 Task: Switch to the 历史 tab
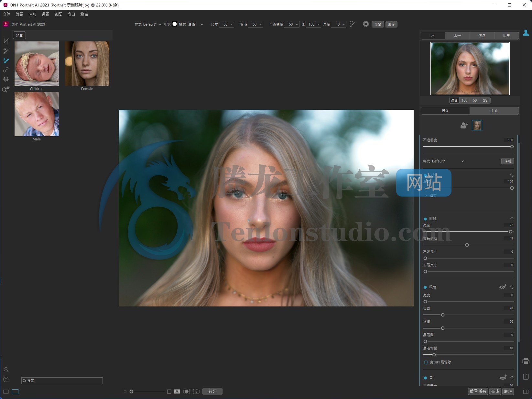(x=506, y=36)
